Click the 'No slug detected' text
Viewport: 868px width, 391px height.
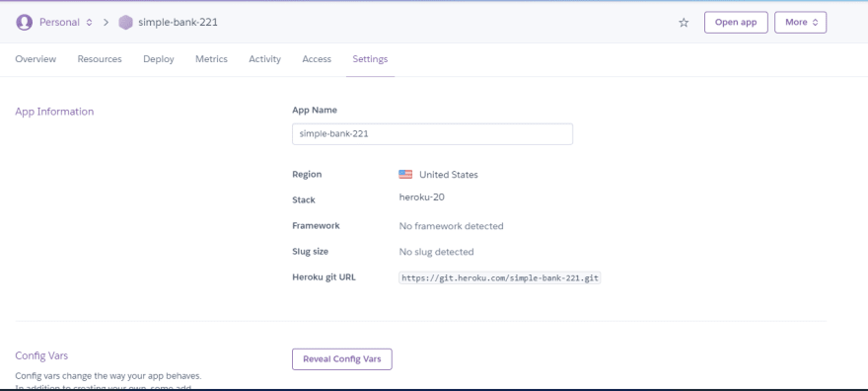[x=436, y=252]
